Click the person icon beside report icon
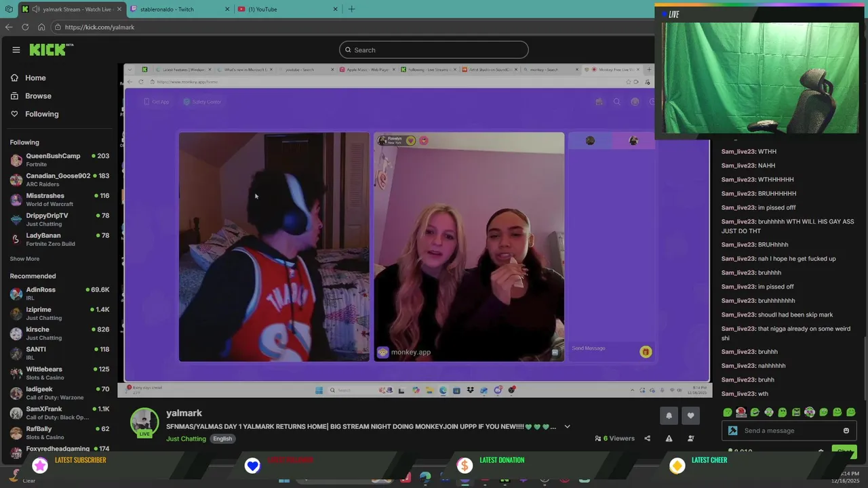This screenshot has width=868, height=488. coord(690,439)
